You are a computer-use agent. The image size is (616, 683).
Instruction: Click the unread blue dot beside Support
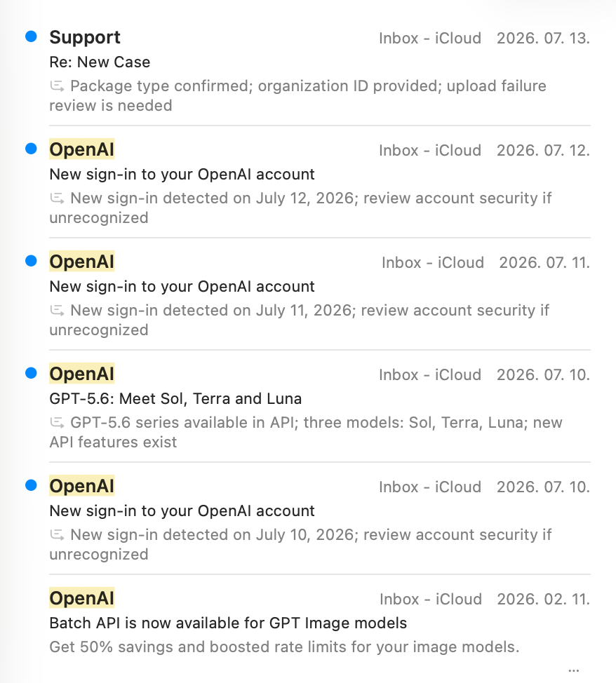click(31, 36)
